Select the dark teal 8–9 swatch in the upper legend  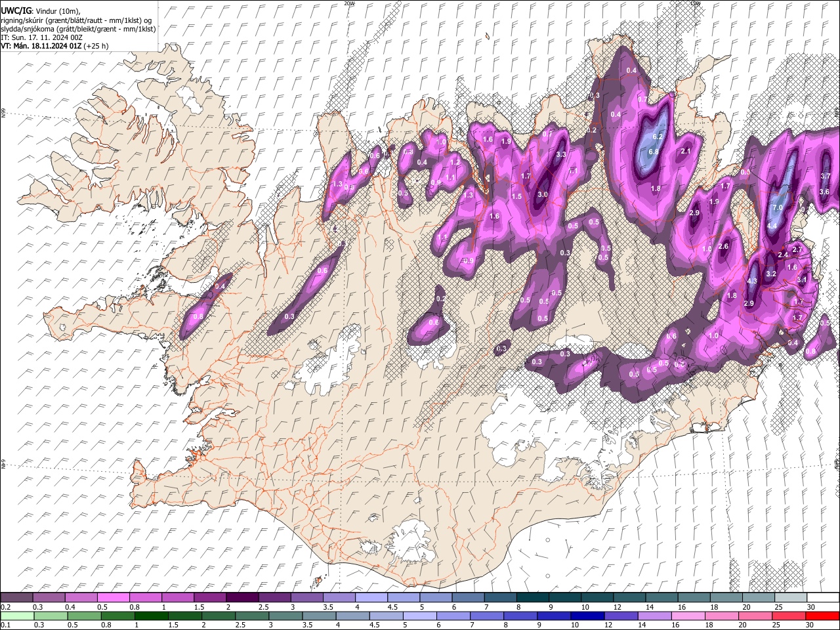532,598
